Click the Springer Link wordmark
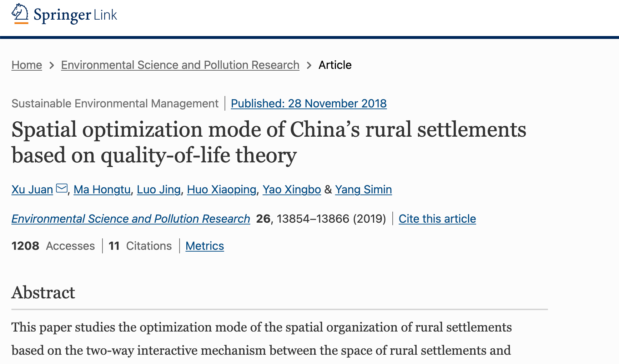The width and height of the screenshot is (619, 364). 75,15
